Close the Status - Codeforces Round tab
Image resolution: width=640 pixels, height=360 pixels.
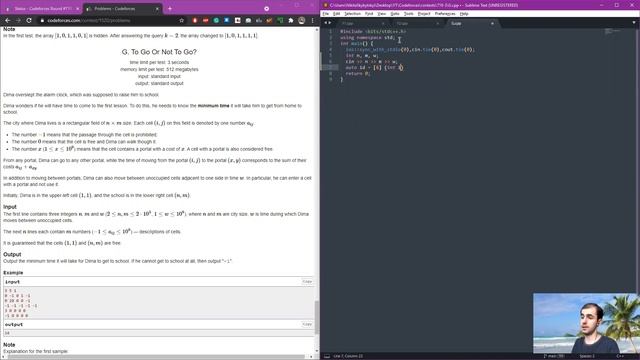coord(78,9)
